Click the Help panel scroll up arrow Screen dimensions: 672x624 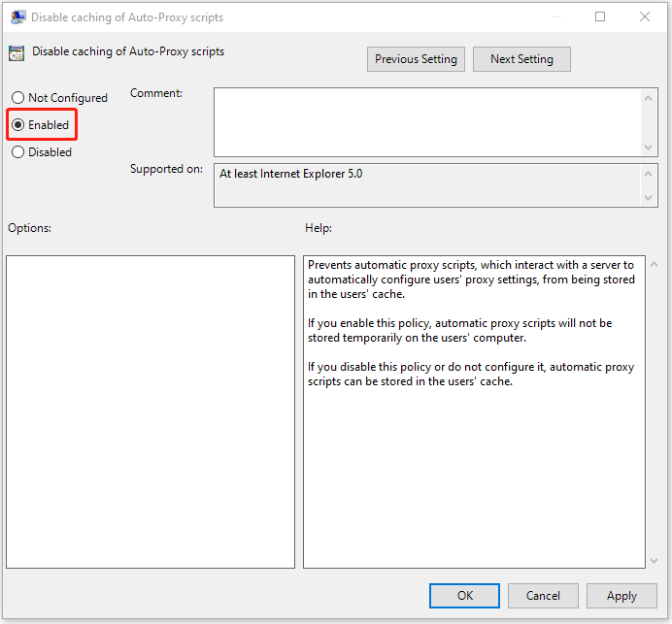point(654,264)
